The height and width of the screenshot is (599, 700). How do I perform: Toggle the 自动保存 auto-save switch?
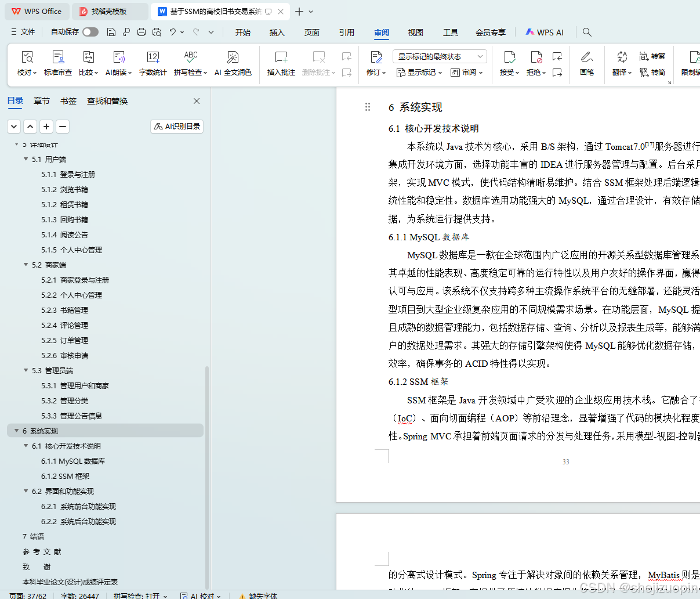pos(90,32)
